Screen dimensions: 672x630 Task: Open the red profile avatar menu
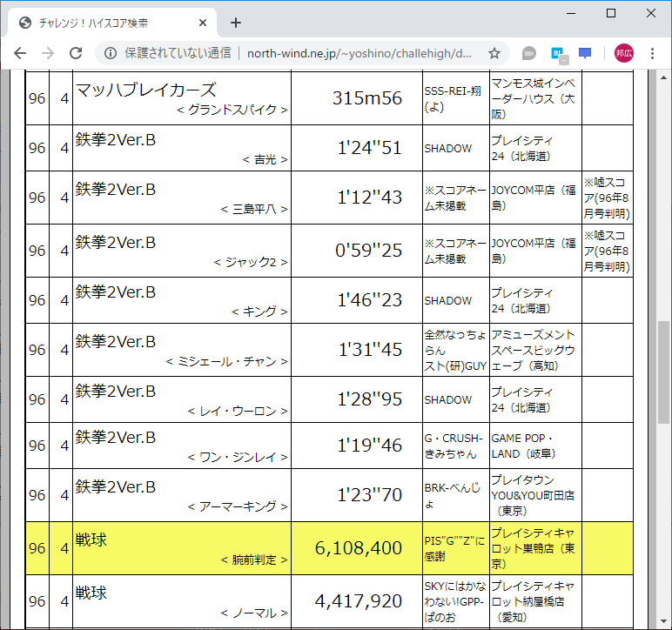point(623,53)
